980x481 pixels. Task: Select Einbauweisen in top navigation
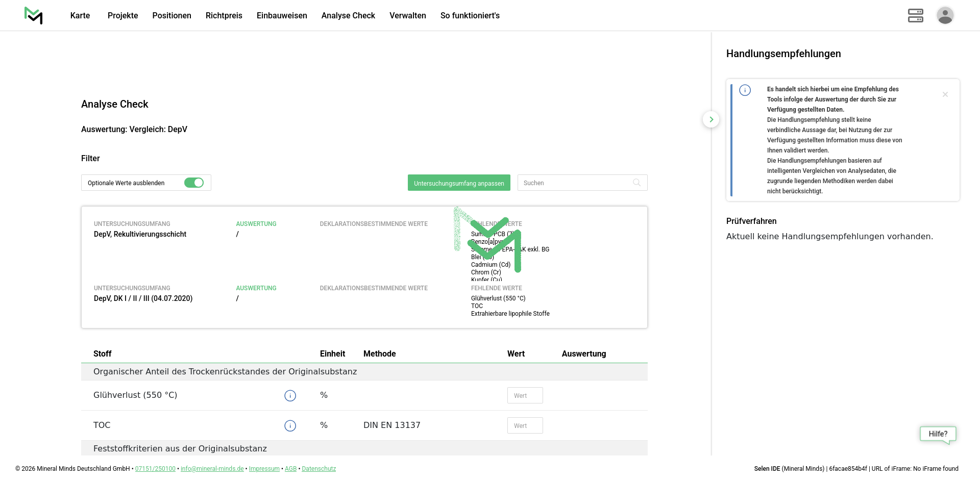282,15
